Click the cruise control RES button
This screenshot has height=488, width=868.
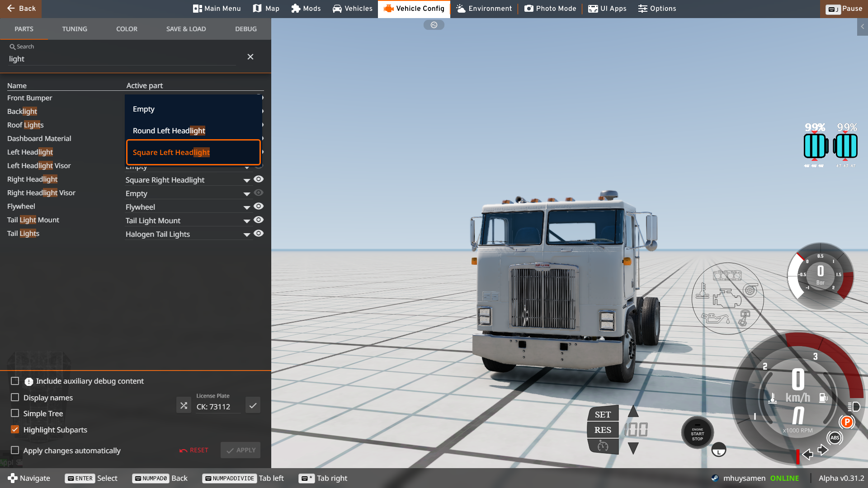(603, 430)
